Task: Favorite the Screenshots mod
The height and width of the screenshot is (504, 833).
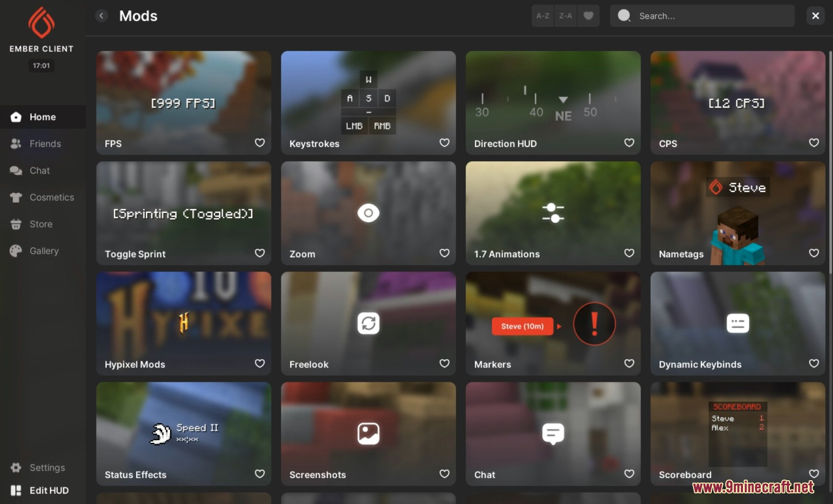Action: [445, 474]
